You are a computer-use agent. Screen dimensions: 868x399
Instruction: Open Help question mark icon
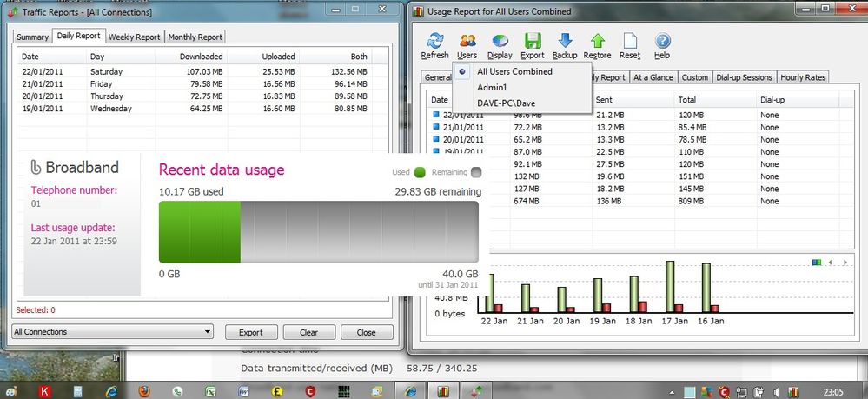click(x=662, y=42)
